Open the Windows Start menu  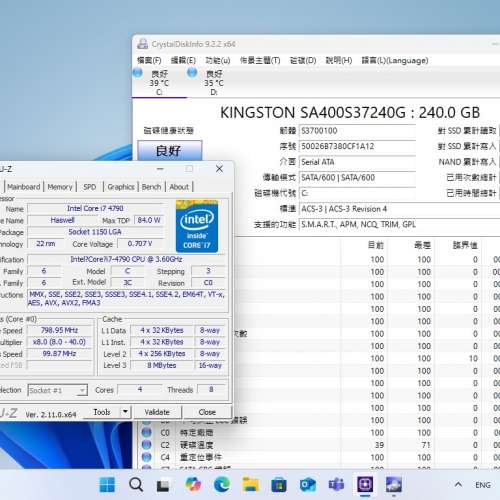(107, 485)
